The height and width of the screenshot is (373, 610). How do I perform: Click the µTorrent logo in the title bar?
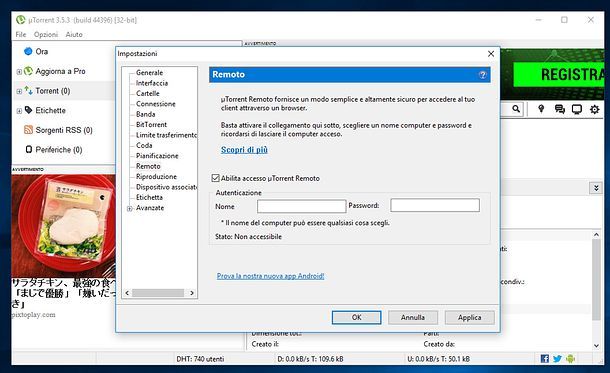(21, 19)
